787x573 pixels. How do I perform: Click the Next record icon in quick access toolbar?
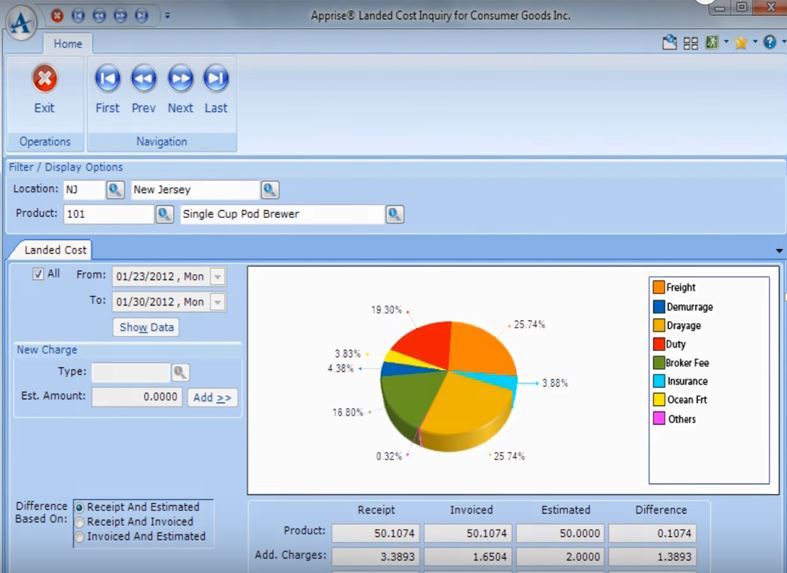120,16
